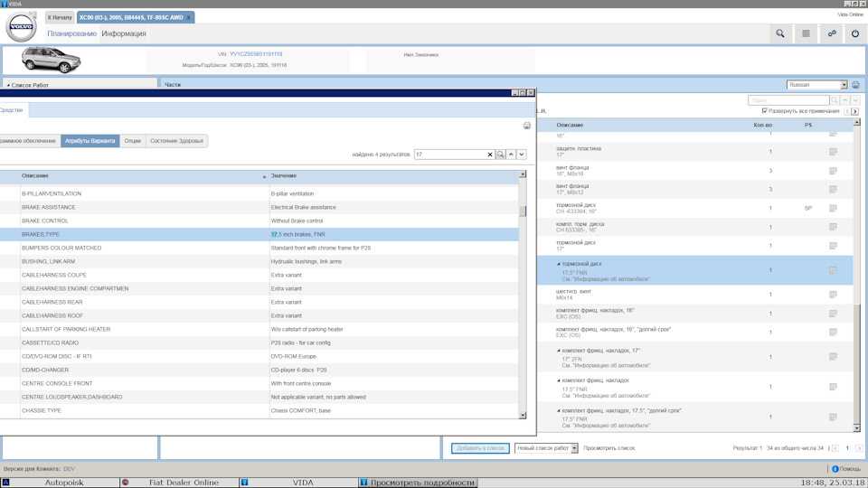Open the list view icon in top toolbar
Image resolution: width=868 pixels, height=488 pixels.
806,33
